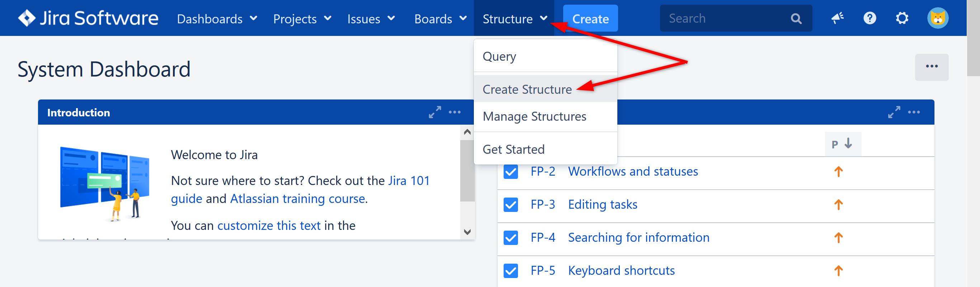The image size is (980, 287).
Task: Open the Introduction gadget options menu
Action: (454, 112)
